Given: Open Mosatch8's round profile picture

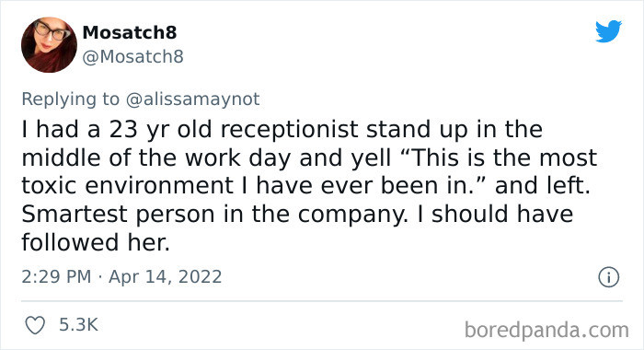Looking at the screenshot, I should [x=49, y=45].
